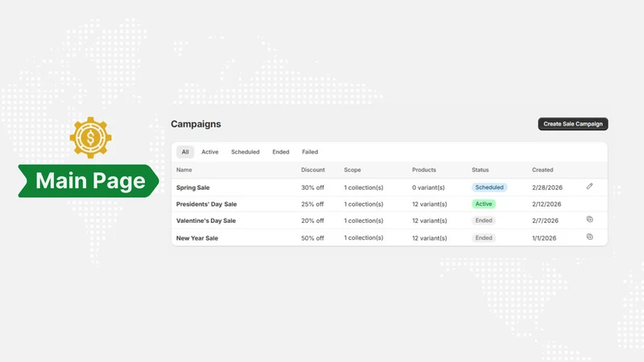The width and height of the screenshot is (644, 362).
Task: Open the Valentine's Day Sale row
Action: pos(389,220)
